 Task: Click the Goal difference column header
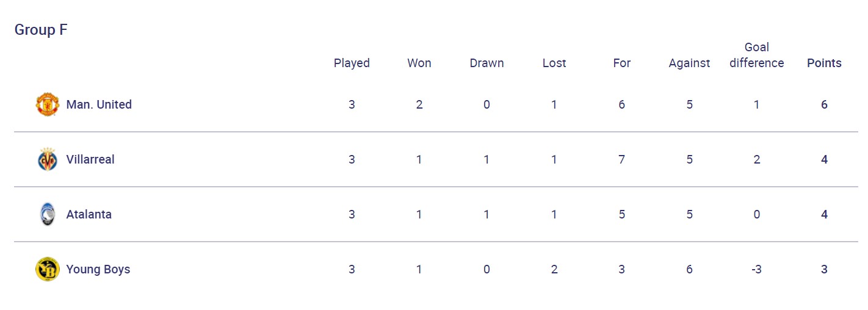(757, 55)
